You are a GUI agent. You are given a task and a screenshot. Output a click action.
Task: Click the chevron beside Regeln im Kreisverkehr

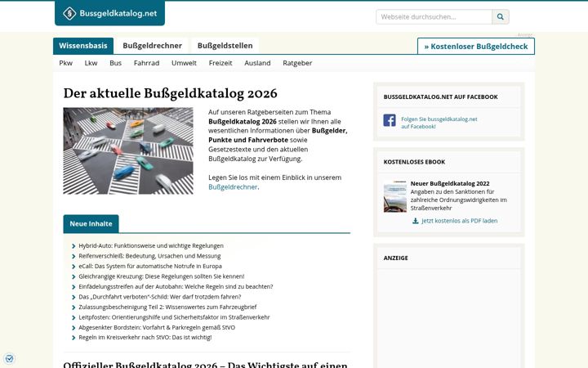[x=73, y=338]
